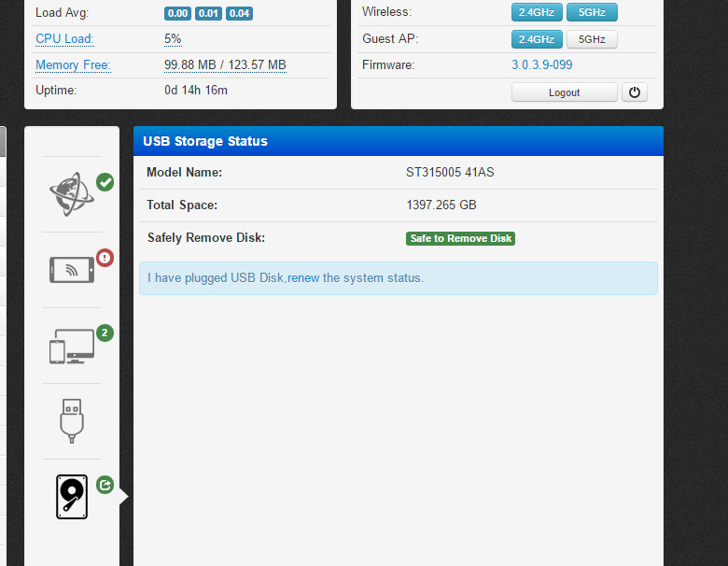
Task: Click the Total Space label
Action: pyautogui.click(x=182, y=205)
